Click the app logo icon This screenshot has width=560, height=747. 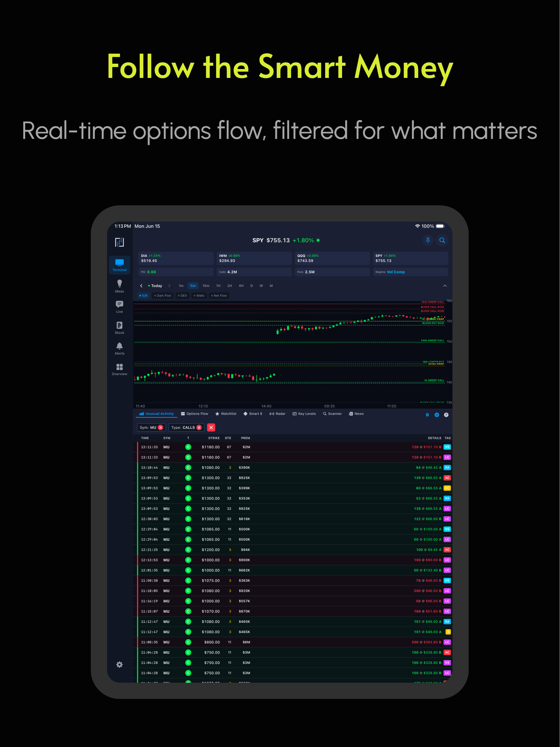pyautogui.click(x=119, y=242)
